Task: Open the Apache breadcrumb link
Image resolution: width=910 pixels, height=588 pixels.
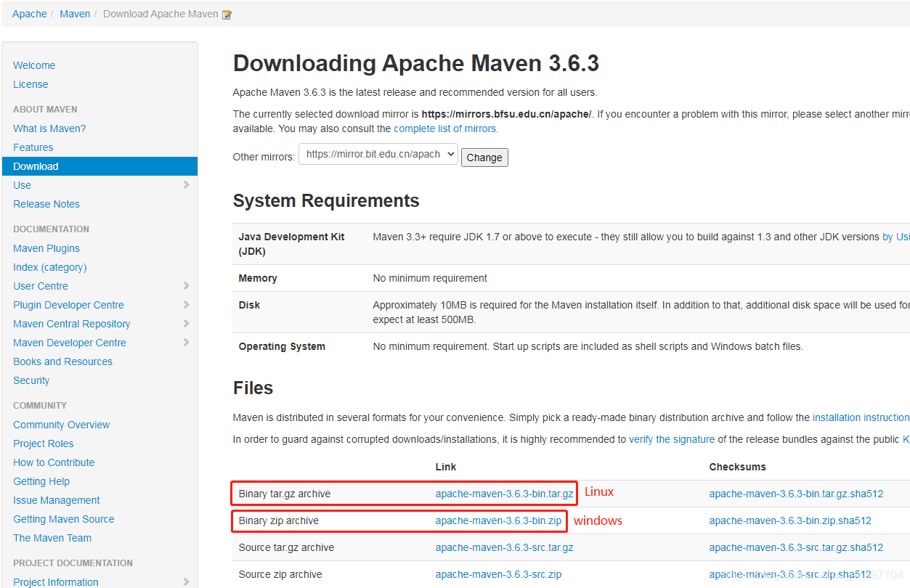Action: pyautogui.click(x=30, y=14)
